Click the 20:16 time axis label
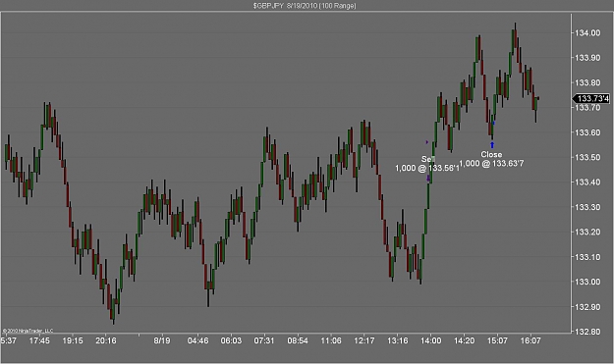Viewport: 614px width, 364px height. click(x=106, y=340)
